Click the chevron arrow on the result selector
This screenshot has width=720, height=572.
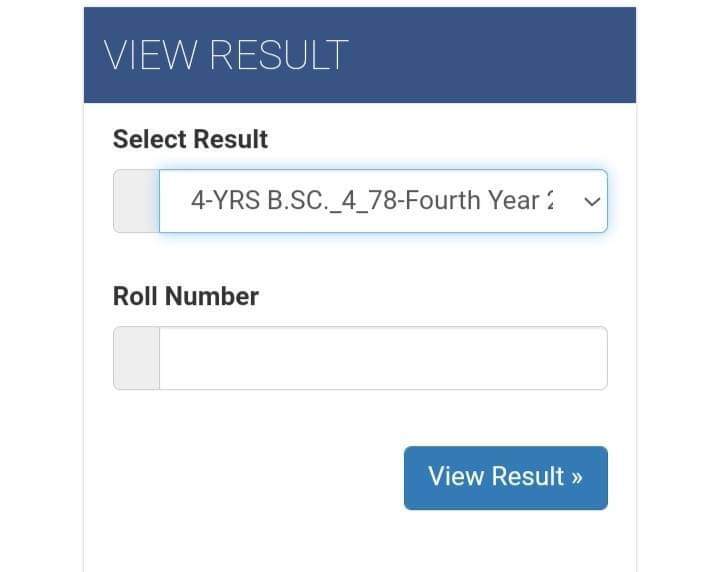coord(592,201)
